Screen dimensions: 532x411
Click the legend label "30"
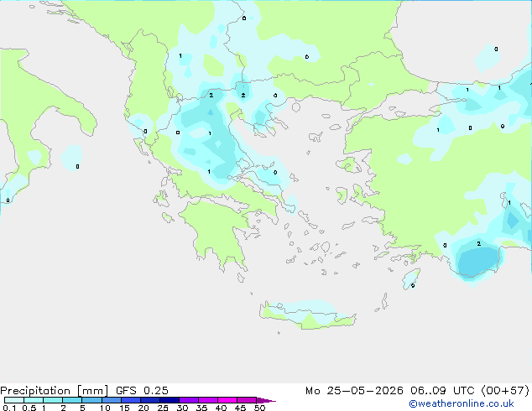coord(182,408)
